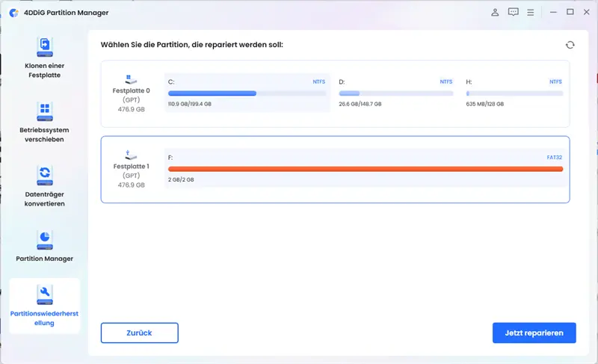Close the 4DDiG Partition Manager window
Screen dimensions: 598x364
tap(587, 12)
